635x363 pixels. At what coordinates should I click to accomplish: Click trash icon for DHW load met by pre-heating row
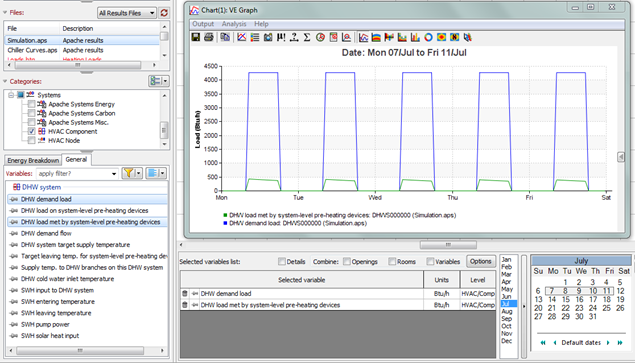(x=185, y=305)
